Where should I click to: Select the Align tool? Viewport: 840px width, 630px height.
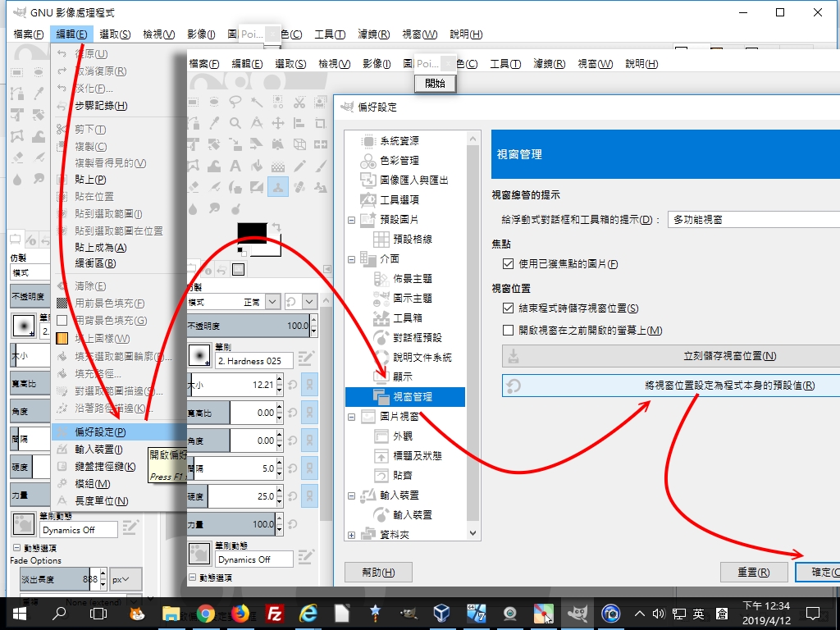pos(299,123)
